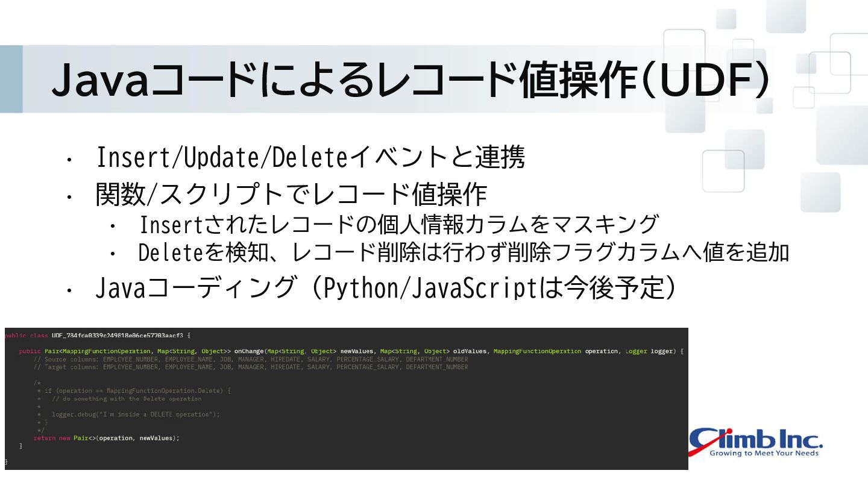Viewport: 868px width, 488px height.
Task: Select the logger.debug DELETE operation line
Action: coord(136,414)
